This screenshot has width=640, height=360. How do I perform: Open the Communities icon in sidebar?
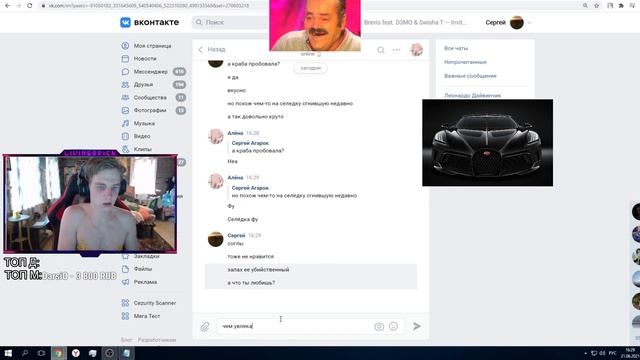pos(125,98)
